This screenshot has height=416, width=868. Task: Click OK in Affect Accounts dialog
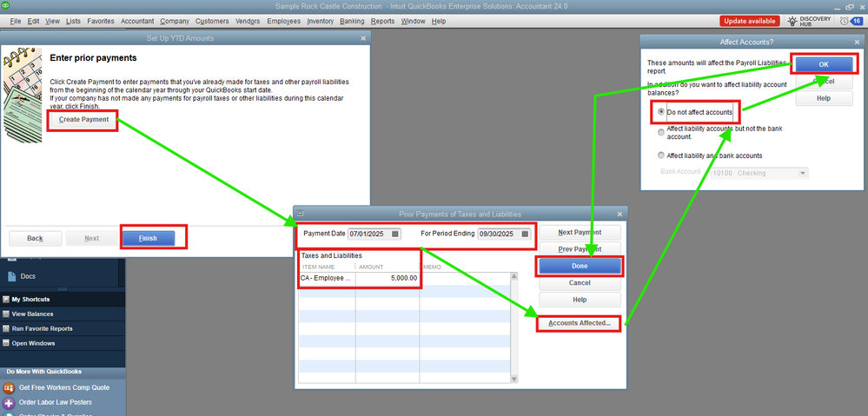(x=824, y=65)
